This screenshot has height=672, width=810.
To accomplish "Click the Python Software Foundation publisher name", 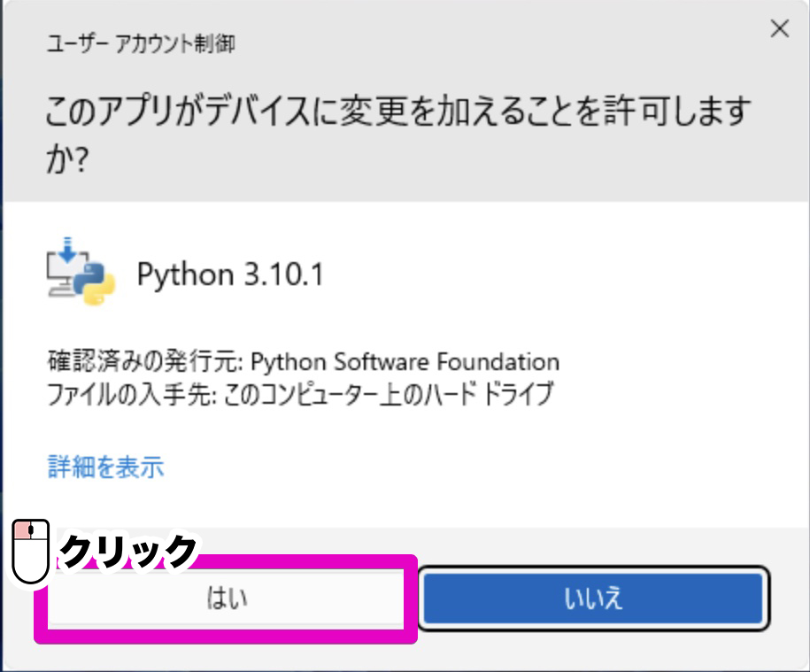I will coord(405,362).
